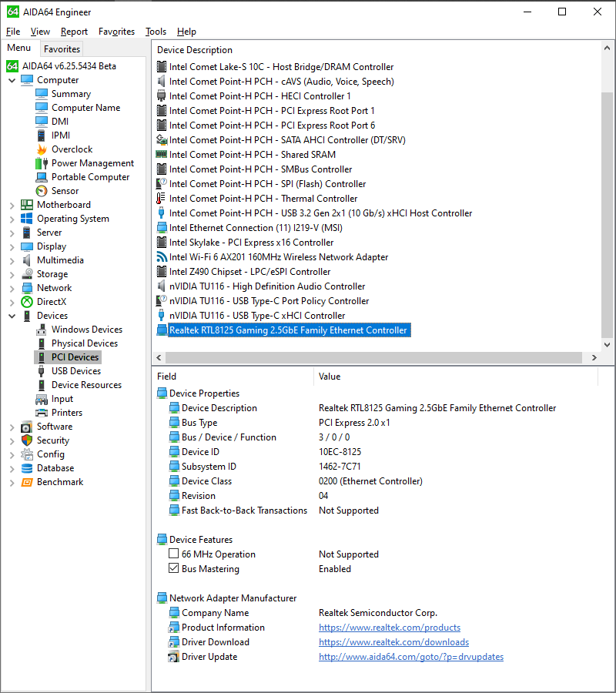Viewport: 616px width, 693px height.
Task: Open the File menu
Action: pyautogui.click(x=13, y=32)
